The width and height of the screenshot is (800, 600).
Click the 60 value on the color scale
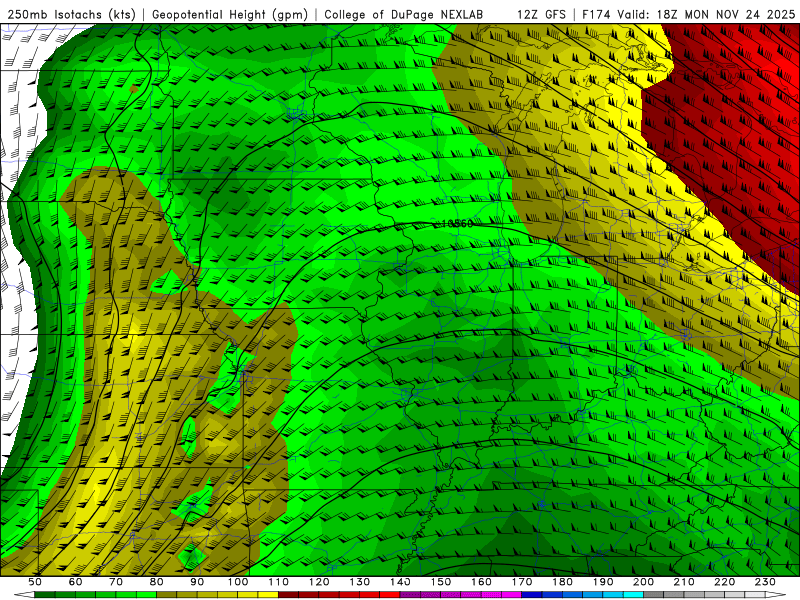pos(75,582)
